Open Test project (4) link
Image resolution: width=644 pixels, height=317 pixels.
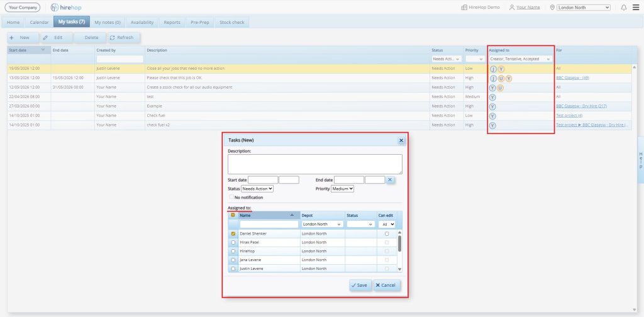[569, 115]
